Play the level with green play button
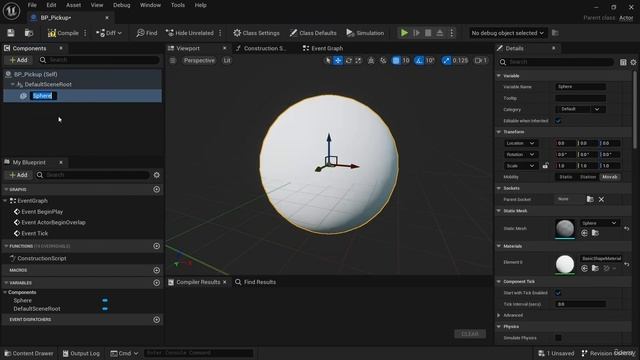 tap(404, 33)
